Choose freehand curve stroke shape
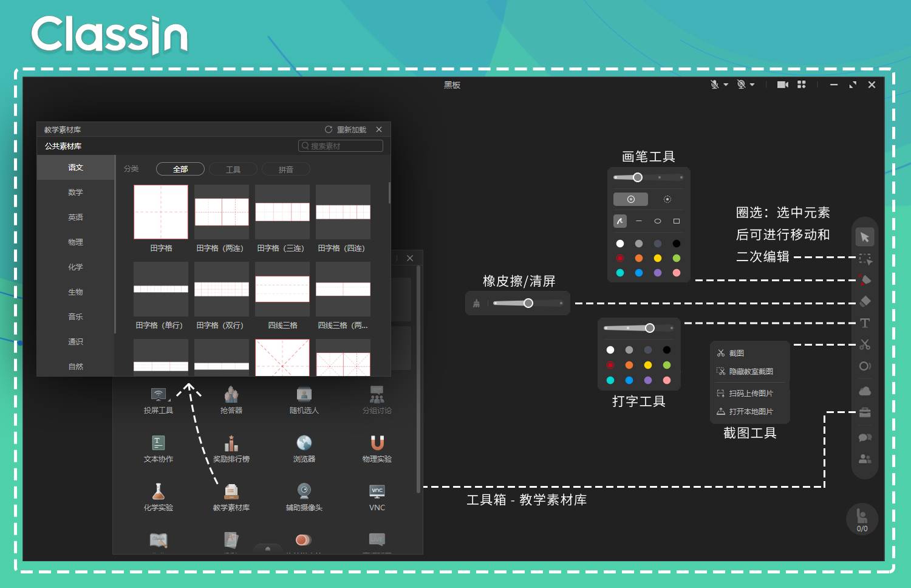Image resolution: width=911 pixels, height=588 pixels. pos(619,221)
